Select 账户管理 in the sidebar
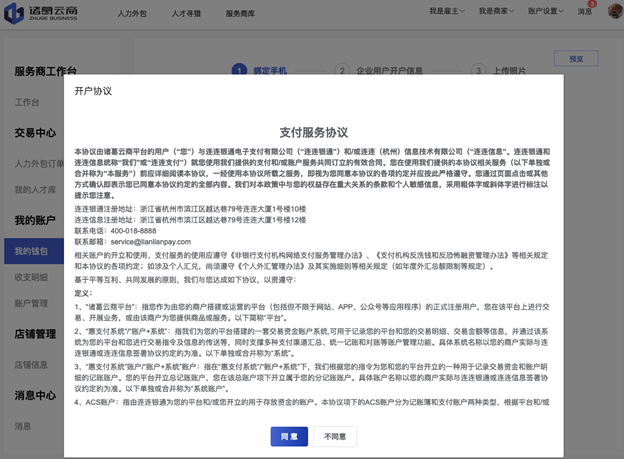 pos(31,303)
